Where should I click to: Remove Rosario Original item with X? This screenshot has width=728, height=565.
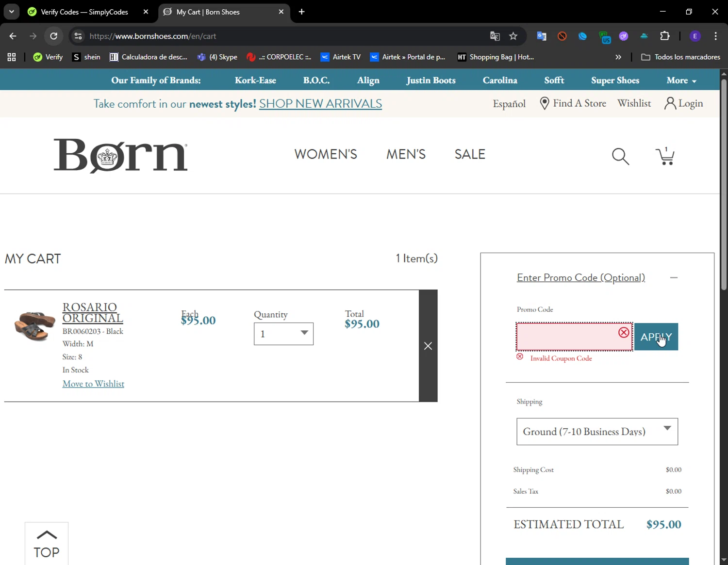pos(428,346)
